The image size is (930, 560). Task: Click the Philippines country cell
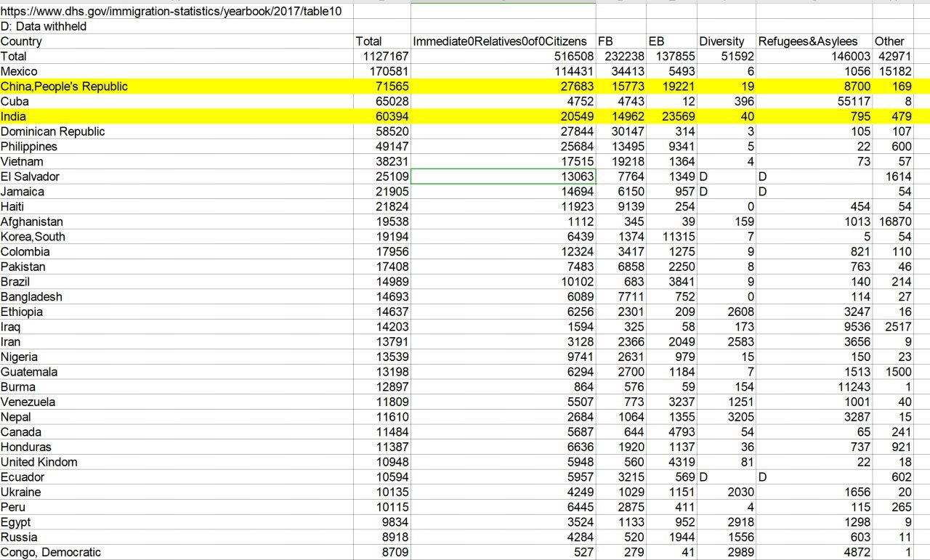pyautogui.click(x=177, y=147)
